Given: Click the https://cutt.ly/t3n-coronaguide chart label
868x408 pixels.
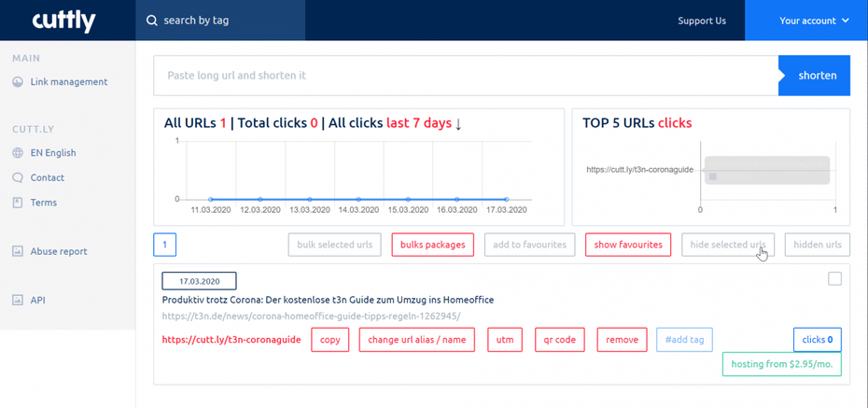Looking at the screenshot, I should 640,170.
